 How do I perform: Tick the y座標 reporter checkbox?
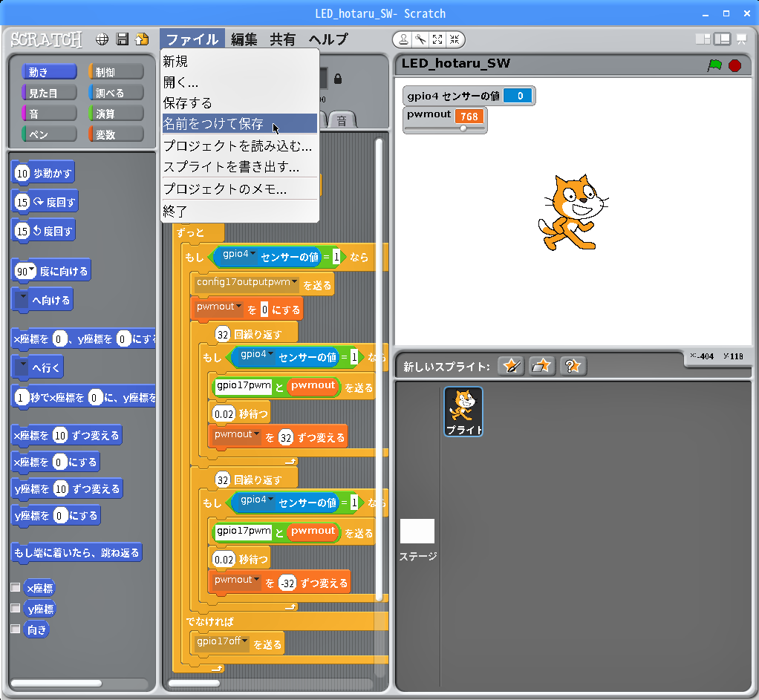tap(16, 608)
